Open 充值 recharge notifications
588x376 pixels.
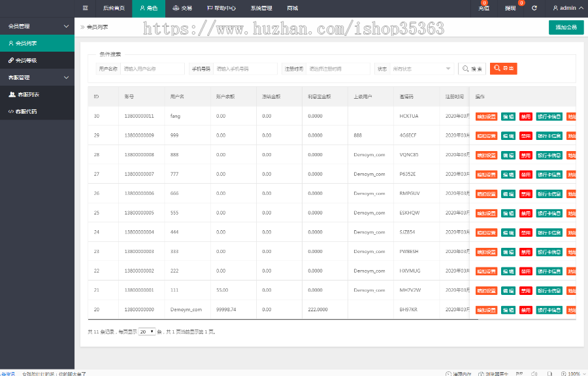pyautogui.click(x=484, y=9)
